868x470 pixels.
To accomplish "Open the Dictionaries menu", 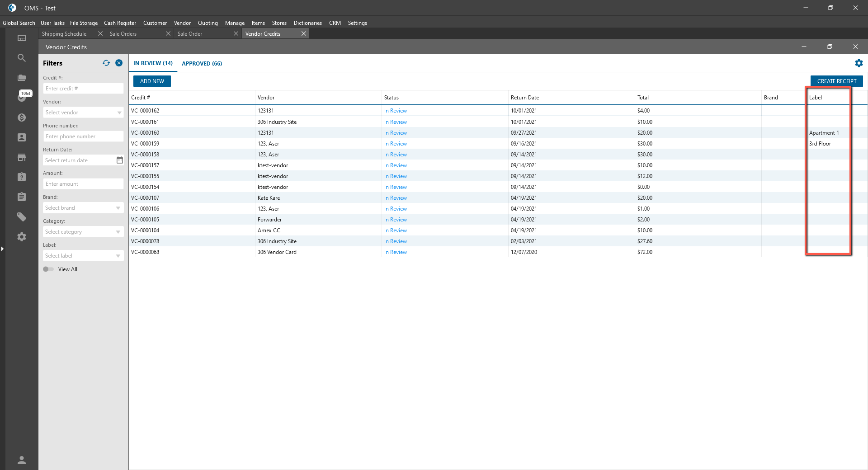I will click(x=308, y=23).
